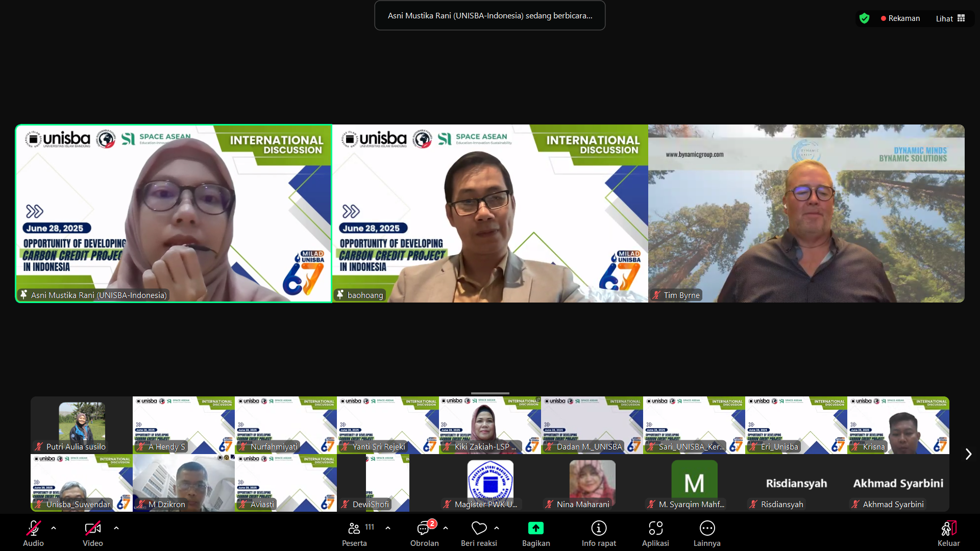The width and height of the screenshot is (980, 551).
Task: Expand the Peserta options arrow
Action: click(x=388, y=528)
